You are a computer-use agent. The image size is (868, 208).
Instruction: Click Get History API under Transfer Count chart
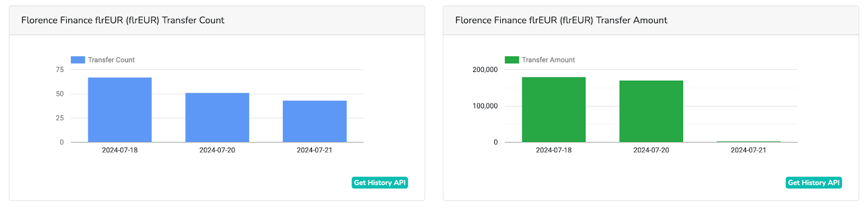tap(380, 183)
